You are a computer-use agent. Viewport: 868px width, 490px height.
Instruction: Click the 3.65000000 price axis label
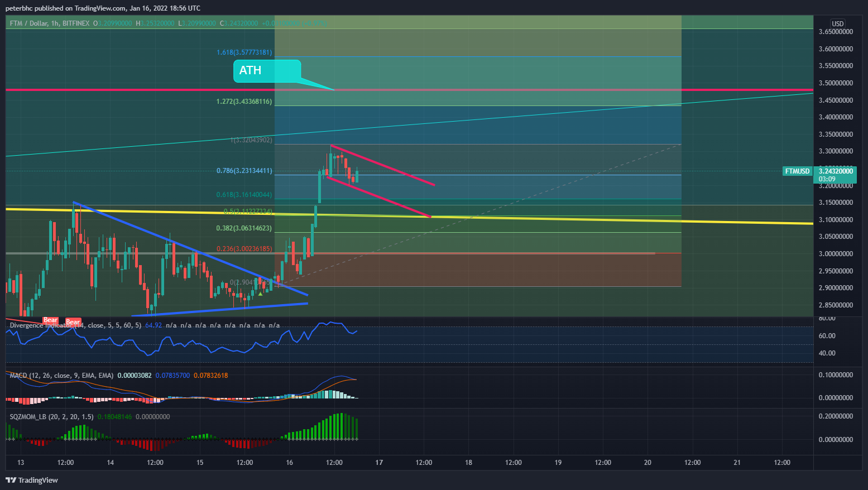pyautogui.click(x=836, y=32)
